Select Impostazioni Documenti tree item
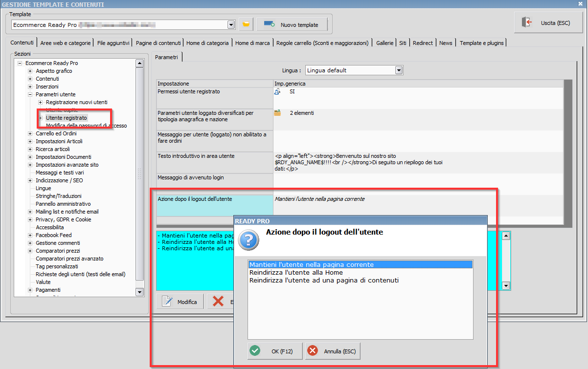This screenshot has height=369, width=588. tap(63, 157)
